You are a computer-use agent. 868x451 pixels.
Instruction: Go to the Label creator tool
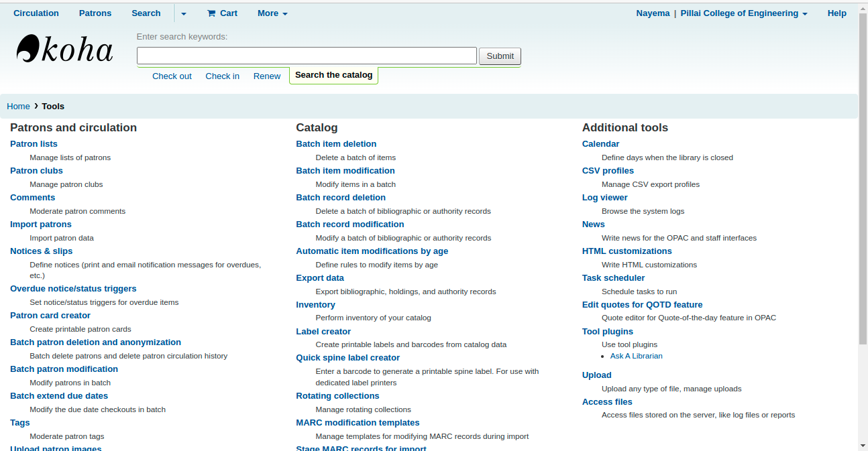point(323,332)
